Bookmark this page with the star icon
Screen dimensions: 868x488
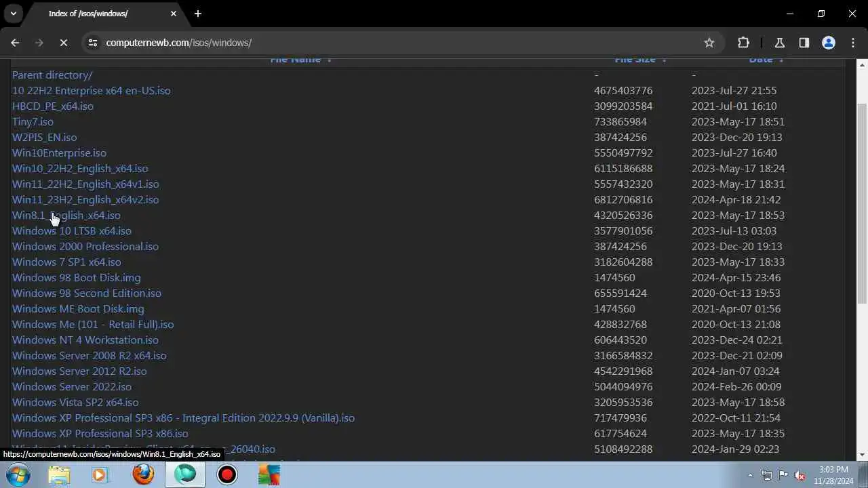click(x=709, y=43)
